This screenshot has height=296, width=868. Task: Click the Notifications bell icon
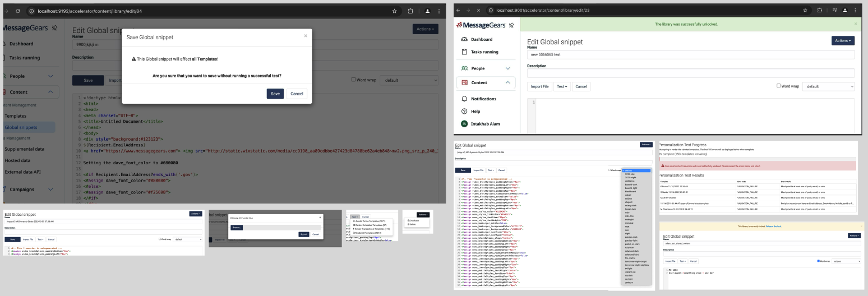pos(464,99)
